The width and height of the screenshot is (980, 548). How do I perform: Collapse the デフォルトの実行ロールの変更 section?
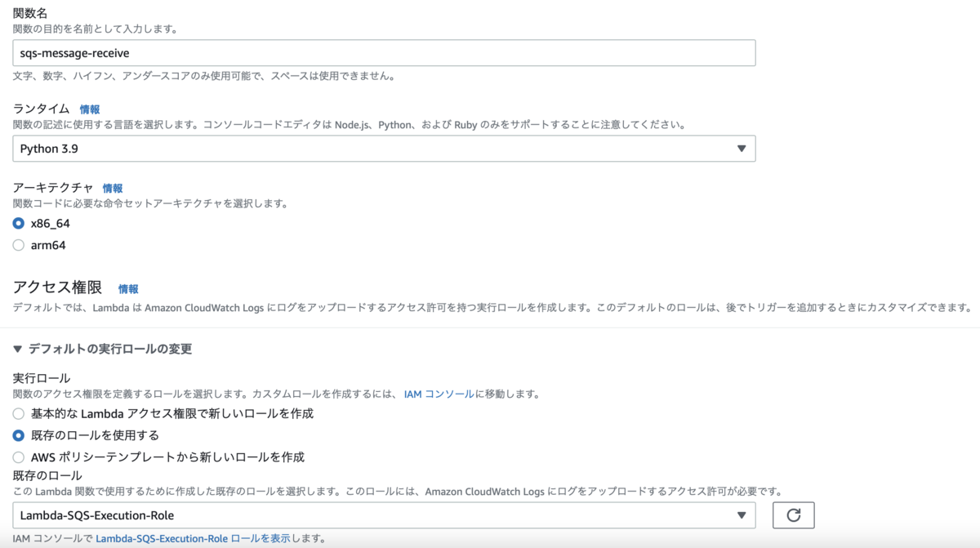click(102, 349)
